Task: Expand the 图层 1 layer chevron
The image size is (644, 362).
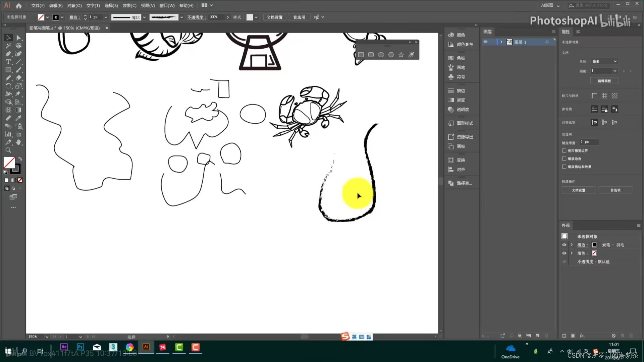Action: (x=501, y=42)
